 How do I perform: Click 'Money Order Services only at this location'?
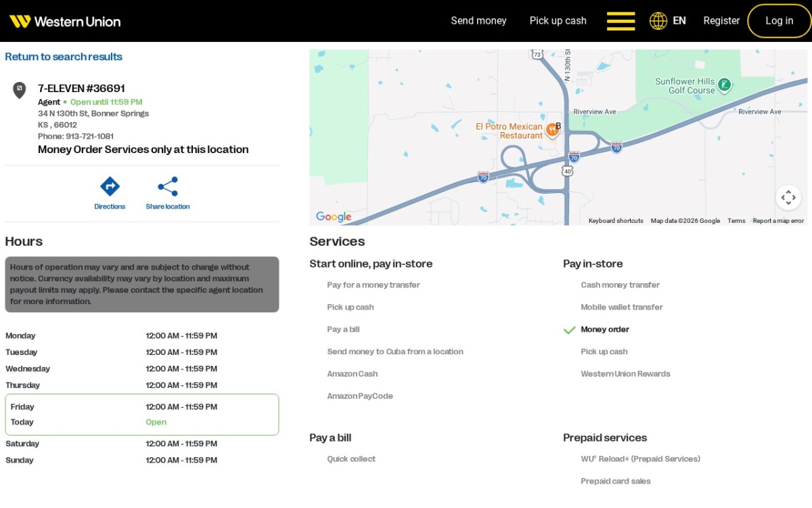[143, 150]
